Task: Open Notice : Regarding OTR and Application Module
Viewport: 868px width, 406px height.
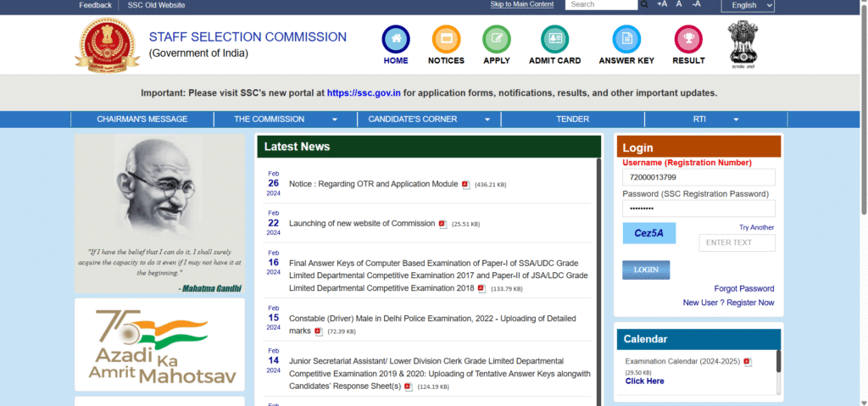Action: click(x=374, y=184)
